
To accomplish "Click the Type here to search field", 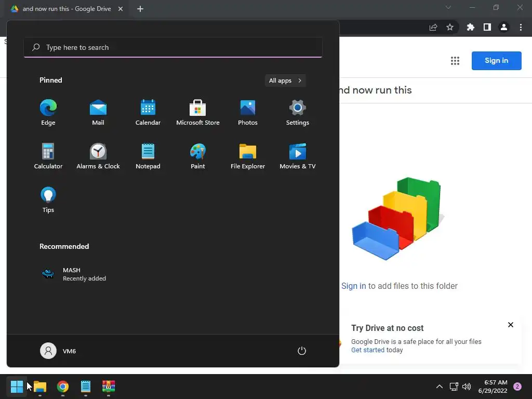I will coord(173,47).
